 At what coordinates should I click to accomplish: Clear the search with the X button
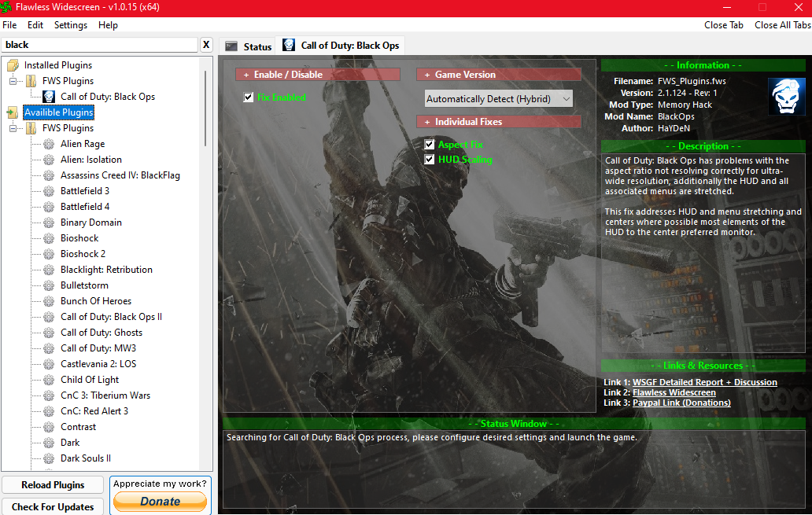point(206,45)
